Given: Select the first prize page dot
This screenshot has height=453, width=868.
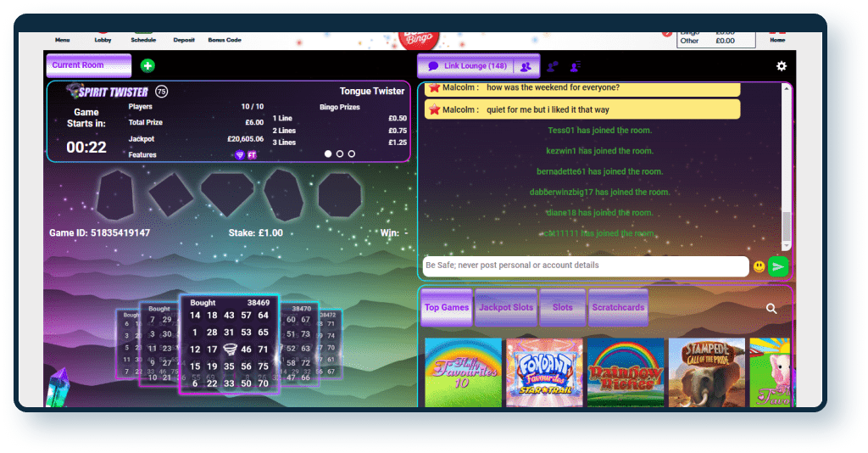Looking at the screenshot, I should [x=328, y=154].
